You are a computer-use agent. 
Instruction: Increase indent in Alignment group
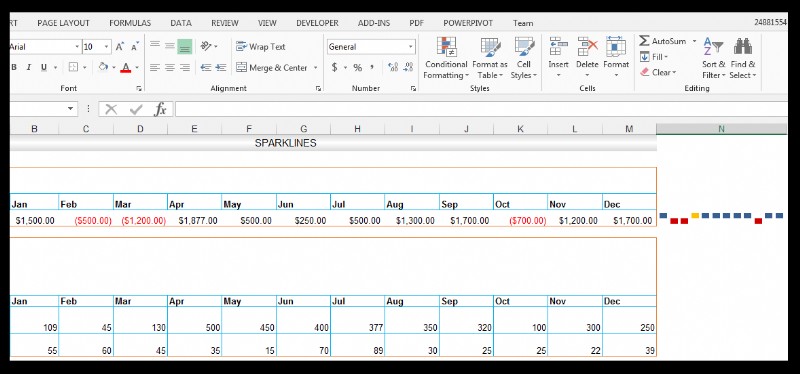[220, 67]
